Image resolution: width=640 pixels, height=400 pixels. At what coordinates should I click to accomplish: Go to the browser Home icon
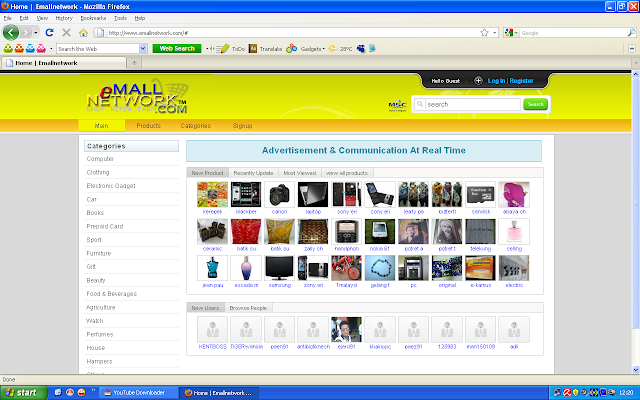83,33
